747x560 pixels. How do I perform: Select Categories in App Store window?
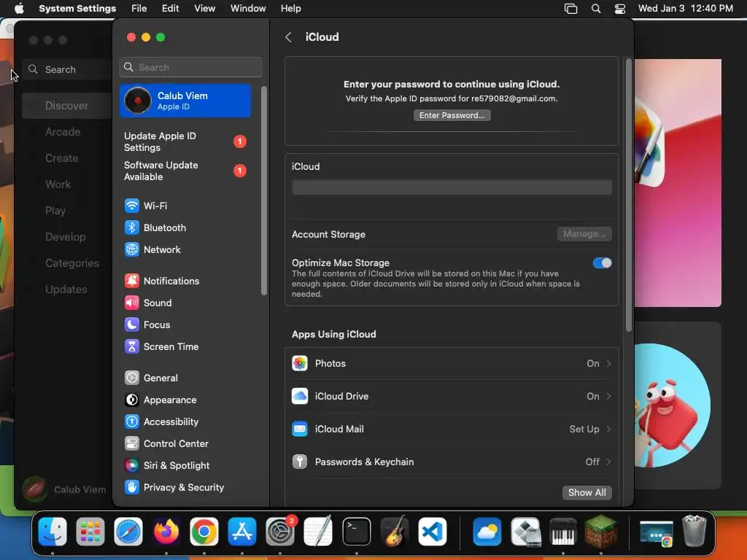(72, 263)
